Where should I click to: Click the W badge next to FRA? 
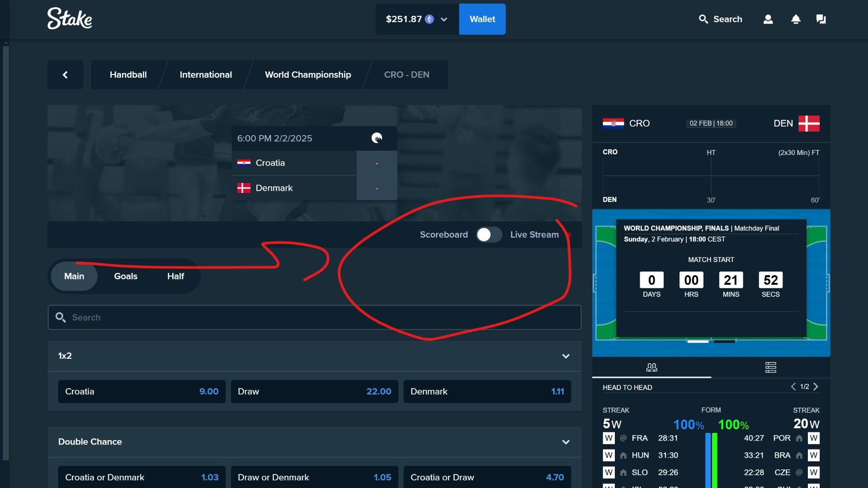[x=609, y=438]
